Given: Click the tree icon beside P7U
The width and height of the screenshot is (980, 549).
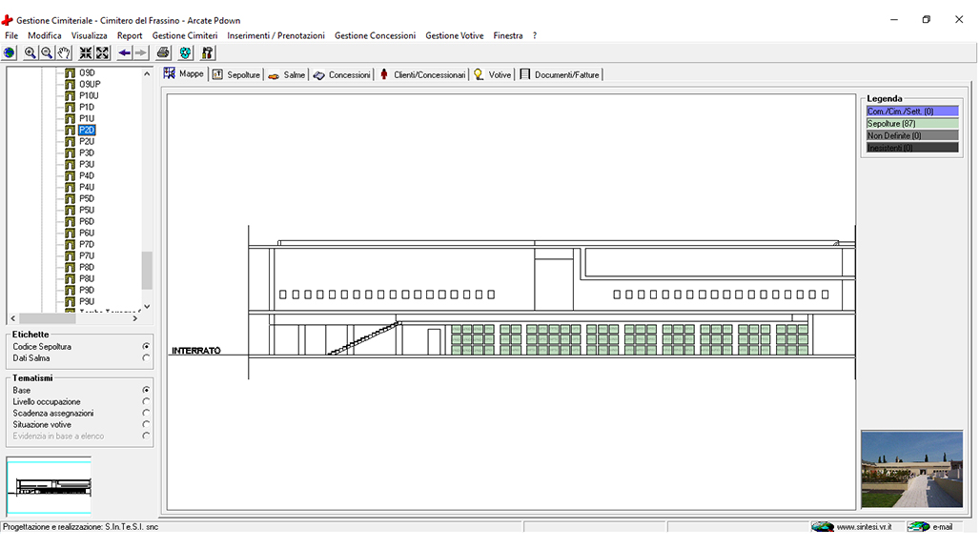Looking at the screenshot, I should (x=70, y=255).
